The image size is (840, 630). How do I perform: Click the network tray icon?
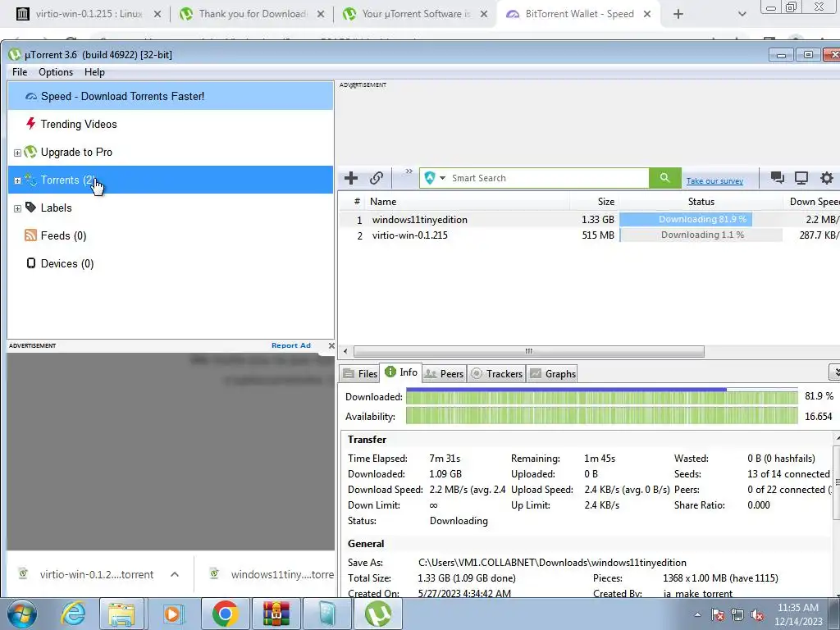click(x=737, y=614)
